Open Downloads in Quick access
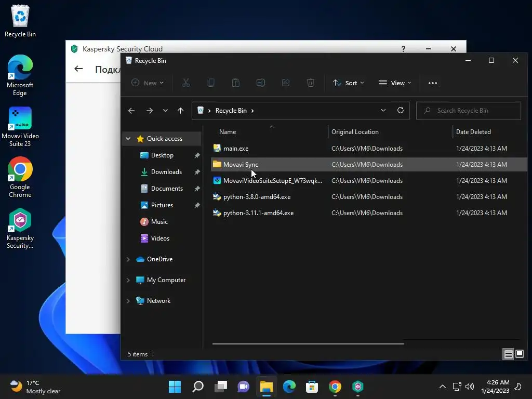Screen dimensions: 532x399 pos(166,172)
